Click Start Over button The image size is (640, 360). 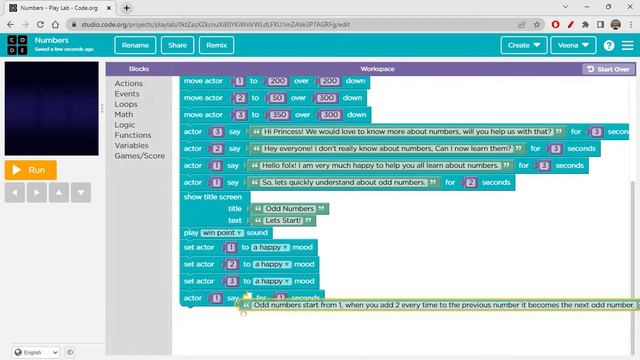coord(609,69)
